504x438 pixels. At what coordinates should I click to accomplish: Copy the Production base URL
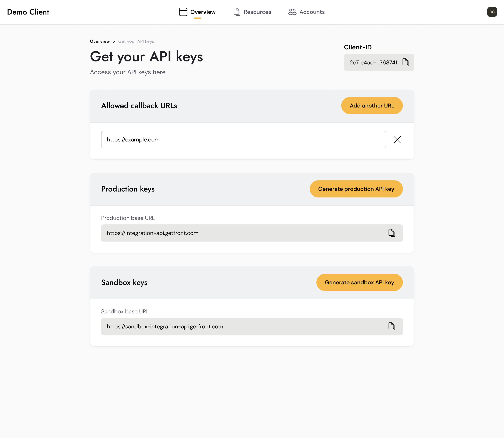point(392,233)
